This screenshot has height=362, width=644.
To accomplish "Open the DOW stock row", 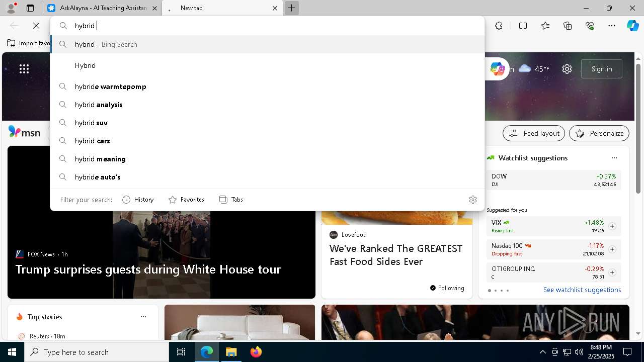I will [x=553, y=180].
